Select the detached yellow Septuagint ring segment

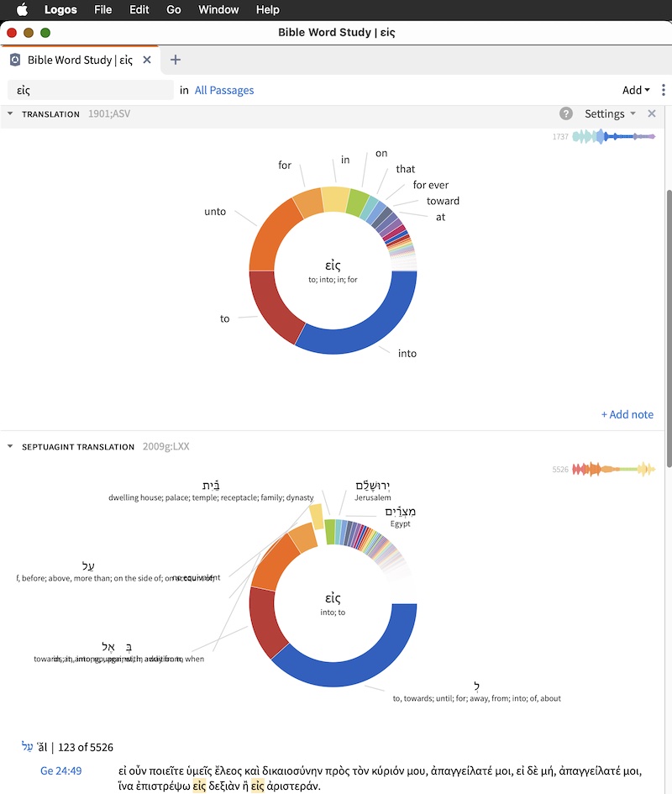[317, 517]
